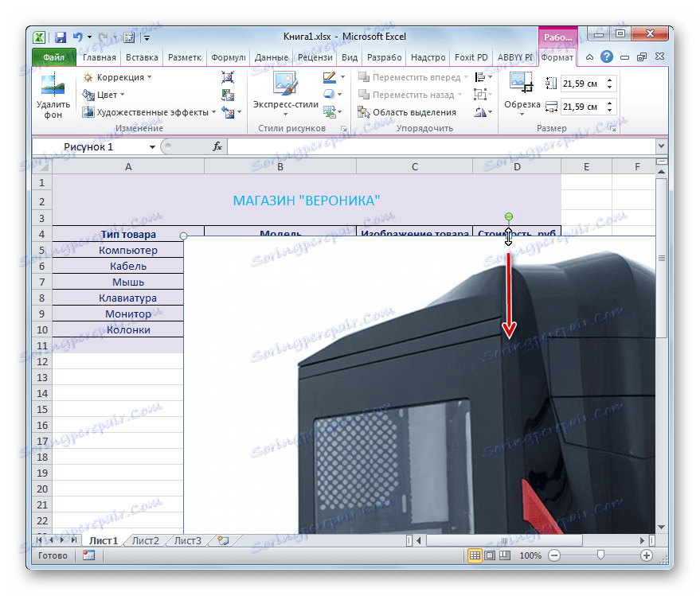Open the Цвет dropdown
Screen dimensions: 700x596
pyautogui.click(x=103, y=95)
